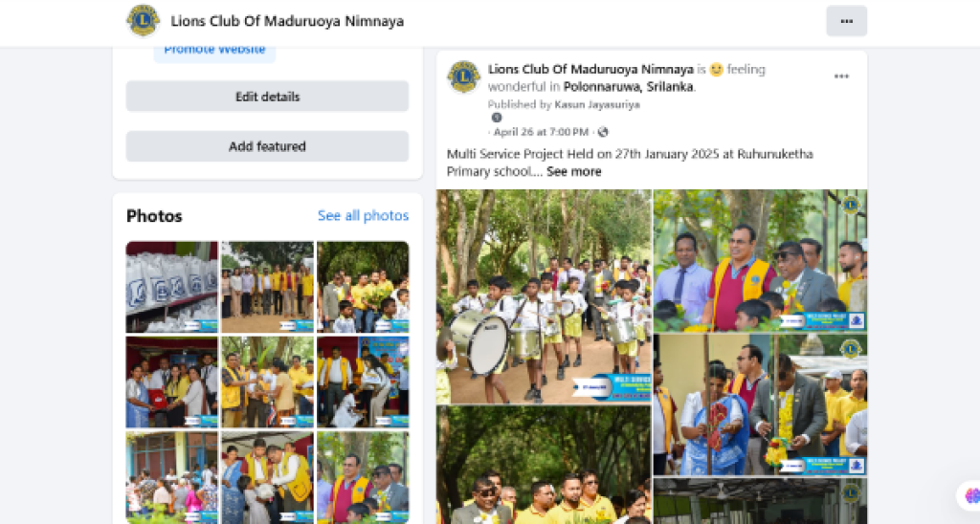This screenshot has width=980, height=524.
Task: Open the page header three-dots menu
Action: point(846,21)
